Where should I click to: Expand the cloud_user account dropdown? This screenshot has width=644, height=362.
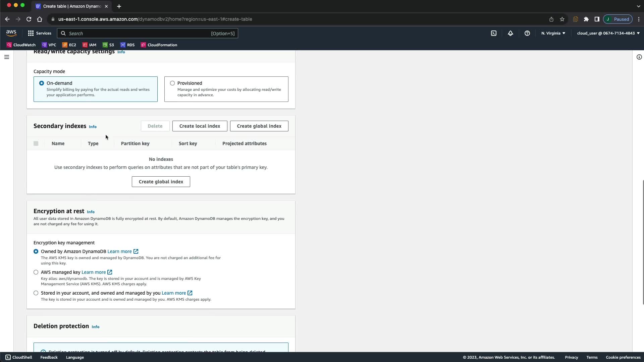tap(608, 33)
